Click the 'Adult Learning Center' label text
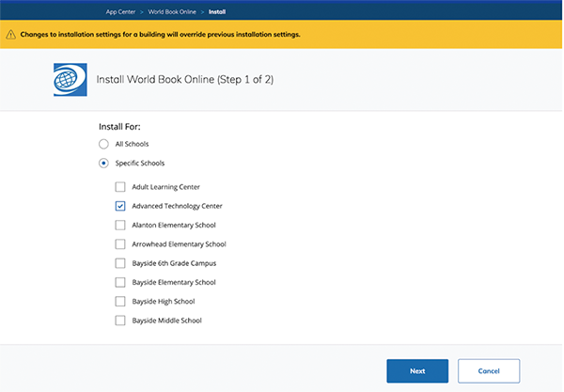The image size is (564, 392). click(165, 187)
